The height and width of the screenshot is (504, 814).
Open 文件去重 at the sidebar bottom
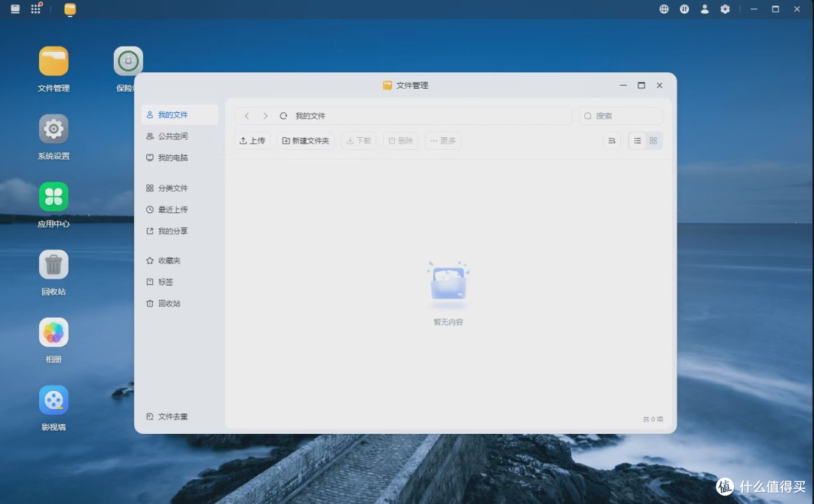(x=179, y=417)
